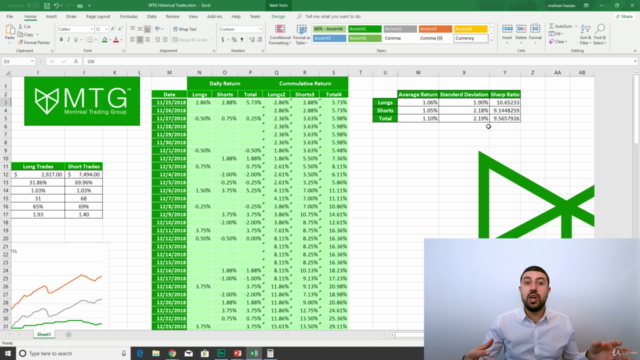
Task: Expand the cell styles gallery arrow
Action: click(x=491, y=41)
